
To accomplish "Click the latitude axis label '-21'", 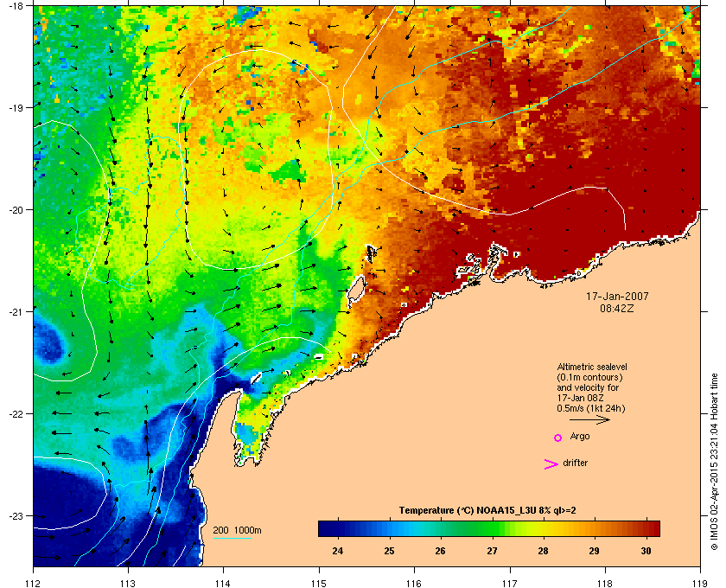I will pyautogui.click(x=16, y=311).
